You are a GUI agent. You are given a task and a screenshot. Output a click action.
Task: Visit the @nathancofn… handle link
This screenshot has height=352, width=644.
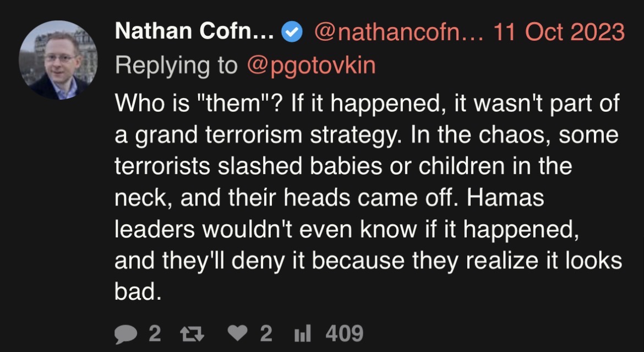coord(399,31)
